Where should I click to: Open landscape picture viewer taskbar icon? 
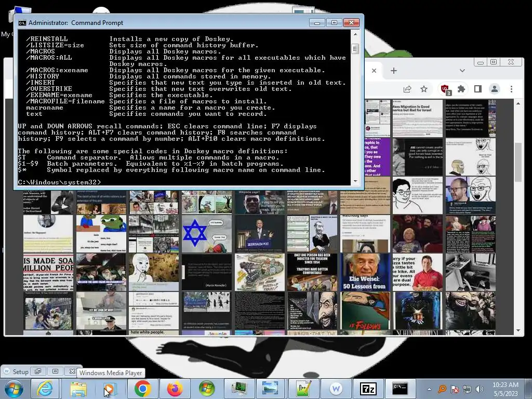270,389
